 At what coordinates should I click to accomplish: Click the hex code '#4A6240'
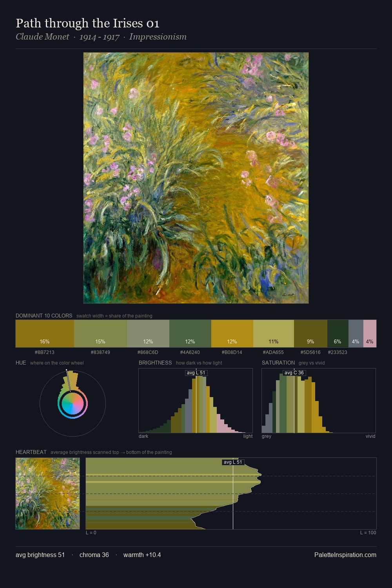coord(190,352)
